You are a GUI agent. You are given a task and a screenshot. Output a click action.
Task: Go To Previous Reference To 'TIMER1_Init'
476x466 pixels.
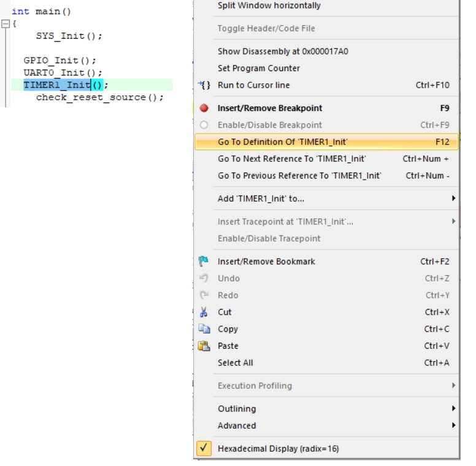tap(326, 175)
